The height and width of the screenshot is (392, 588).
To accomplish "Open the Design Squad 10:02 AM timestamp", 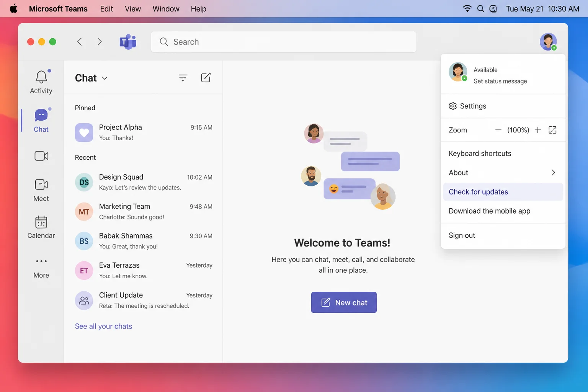I will click(x=199, y=177).
